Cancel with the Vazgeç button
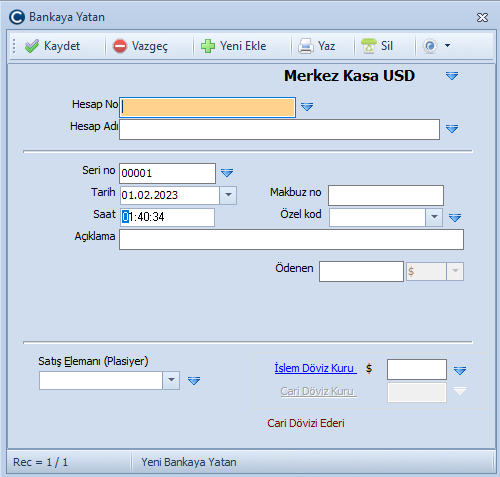Screen dimensions: 500x477 click(140, 46)
